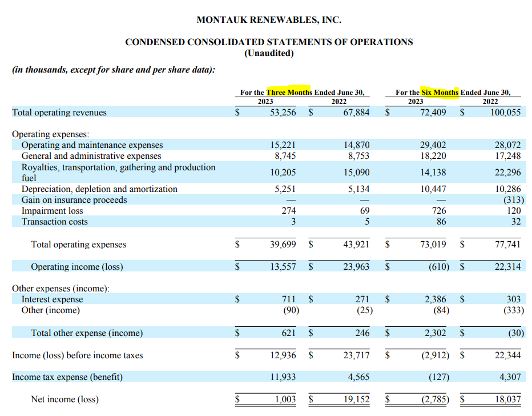Click operating loss value (610)
Image resolution: width=532 pixels, height=416 pixels.
pos(439,267)
